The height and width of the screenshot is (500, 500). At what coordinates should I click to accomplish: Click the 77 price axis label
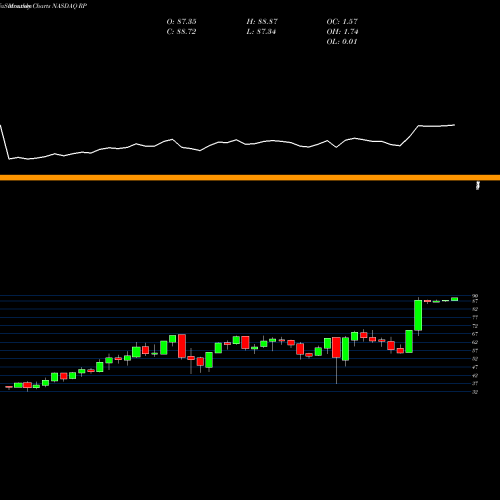475,318
